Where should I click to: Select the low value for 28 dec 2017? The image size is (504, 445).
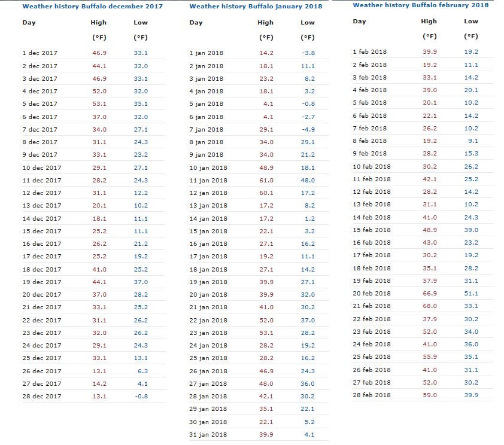pos(141,396)
